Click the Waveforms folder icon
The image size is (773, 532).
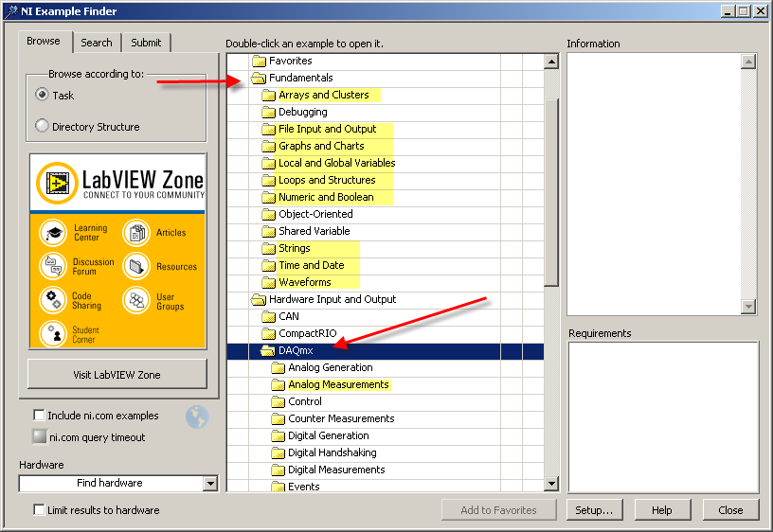point(269,282)
